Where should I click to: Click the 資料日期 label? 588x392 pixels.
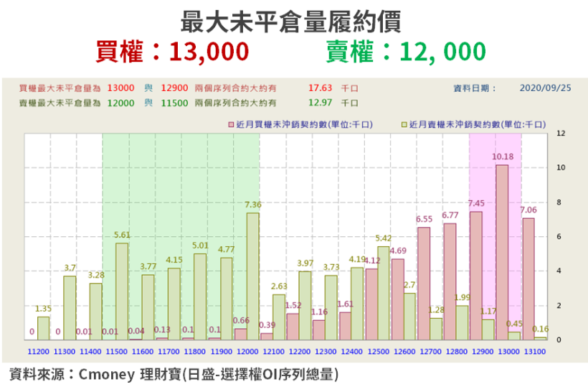pos(475,88)
